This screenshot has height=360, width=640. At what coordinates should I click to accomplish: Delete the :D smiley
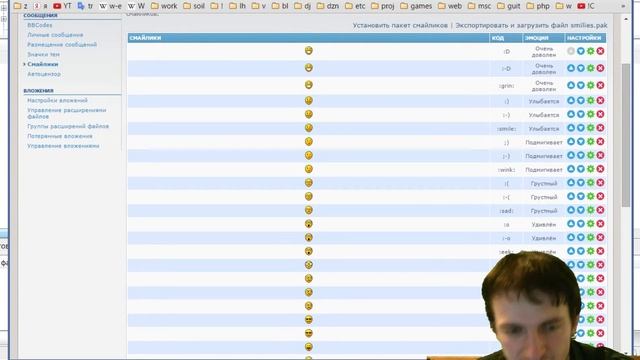(600, 51)
